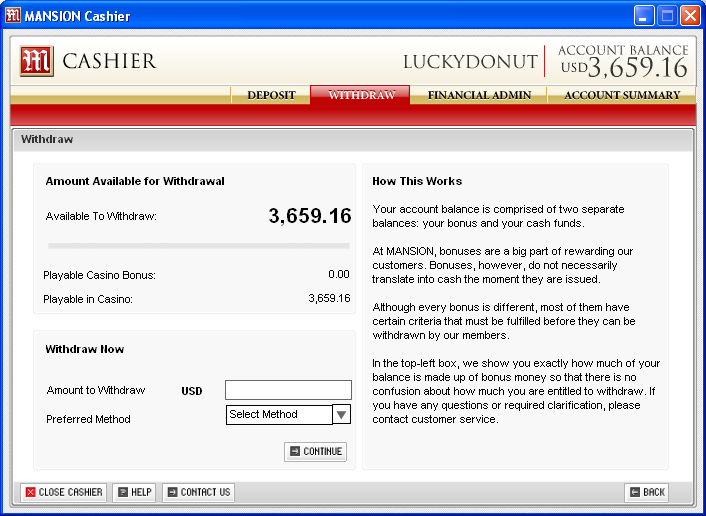
Task: Go back with the Back button
Action: tap(647, 492)
